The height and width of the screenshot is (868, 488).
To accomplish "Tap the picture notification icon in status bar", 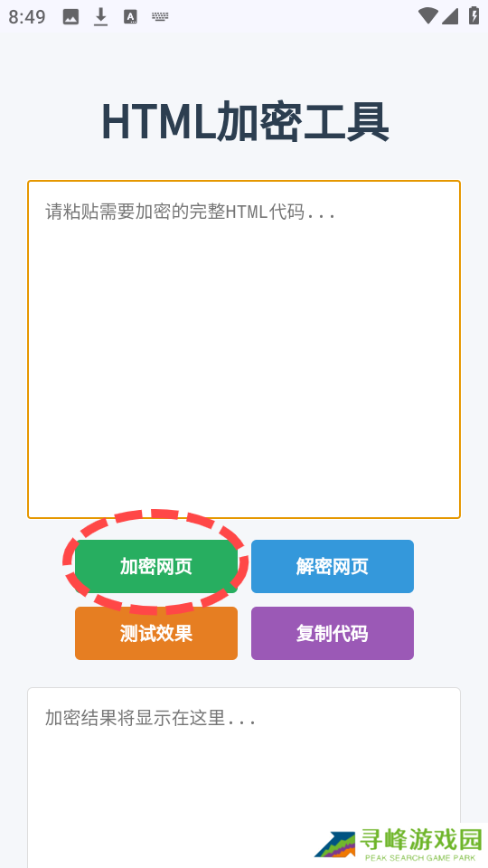I will coord(70,17).
